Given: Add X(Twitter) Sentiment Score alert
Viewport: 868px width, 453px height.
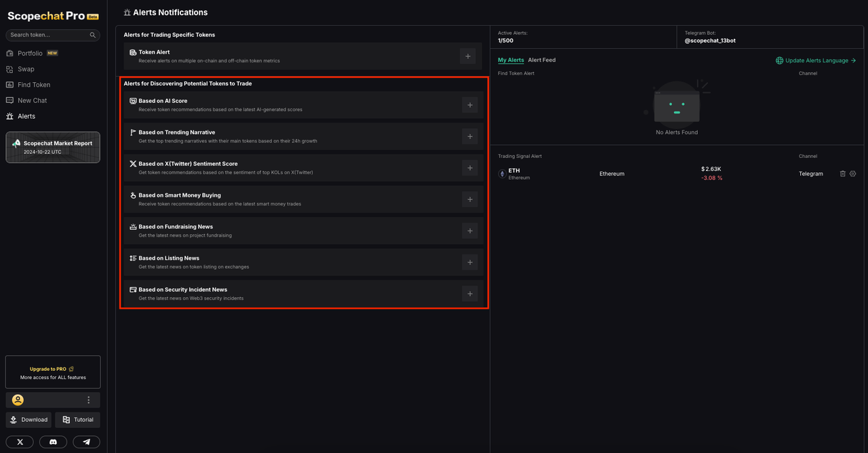Looking at the screenshot, I should point(470,168).
